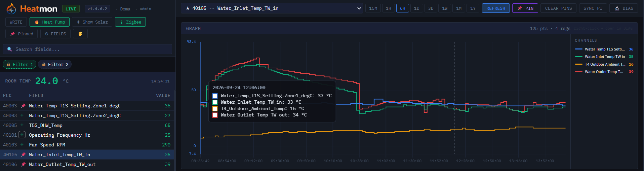This screenshot has height=171, width=644.
Task: Toggle the Zigbee filter
Action: tap(130, 22)
